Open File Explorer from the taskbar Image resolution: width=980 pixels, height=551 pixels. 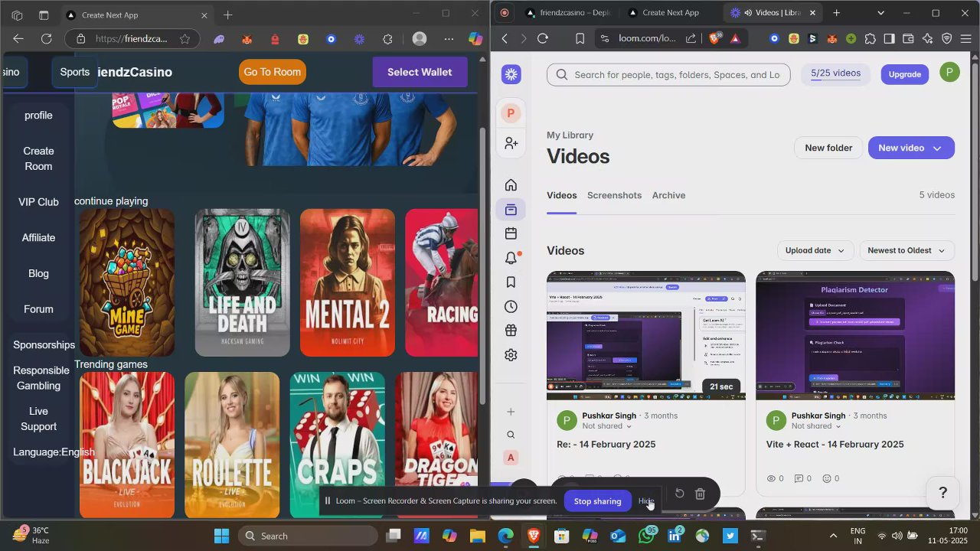[477, 536]
